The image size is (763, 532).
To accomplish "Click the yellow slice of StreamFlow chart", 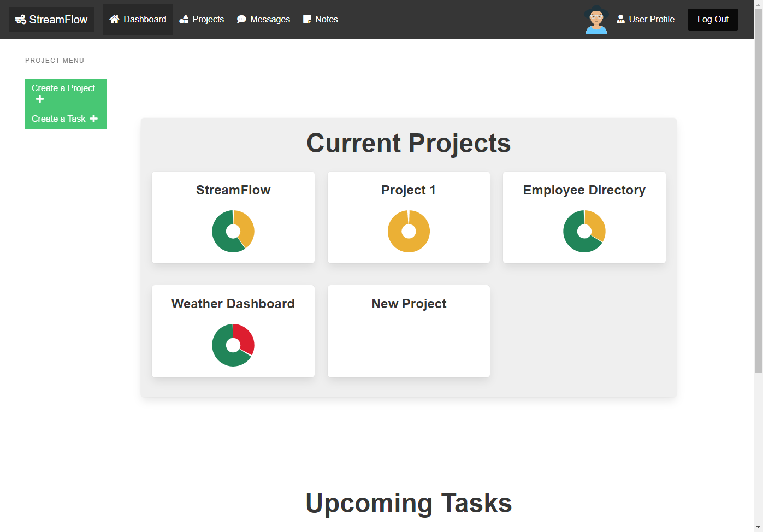I will click(x=246, y=226).
